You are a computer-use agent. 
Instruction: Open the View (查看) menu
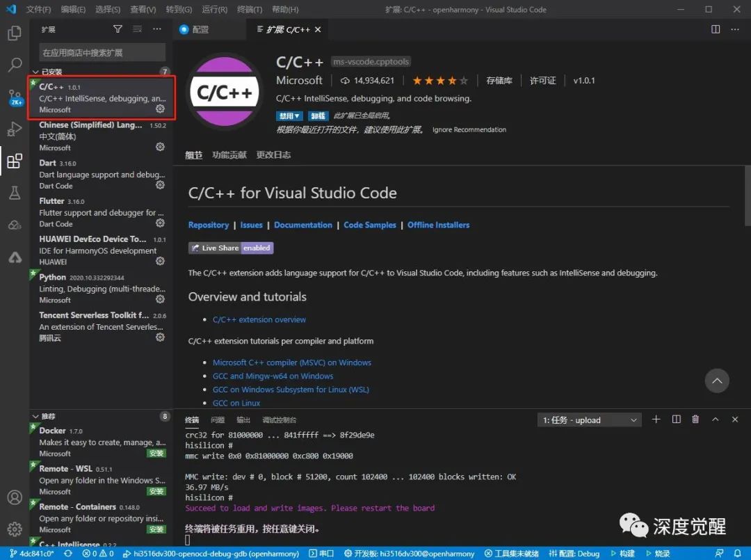[x=143, y=10]
